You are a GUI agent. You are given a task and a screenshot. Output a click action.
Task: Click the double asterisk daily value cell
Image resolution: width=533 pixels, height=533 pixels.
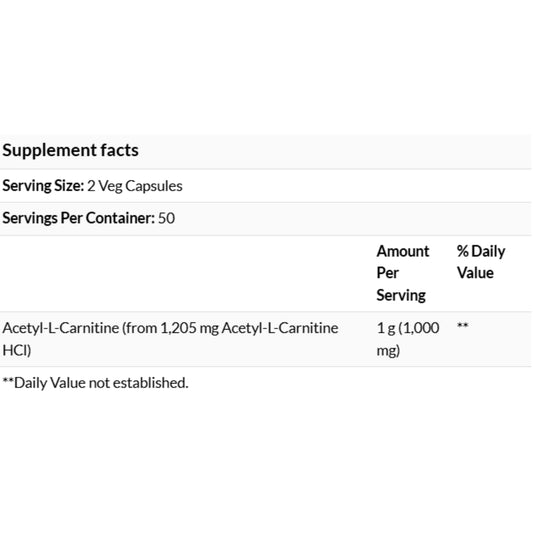click(x=463, y=326)
